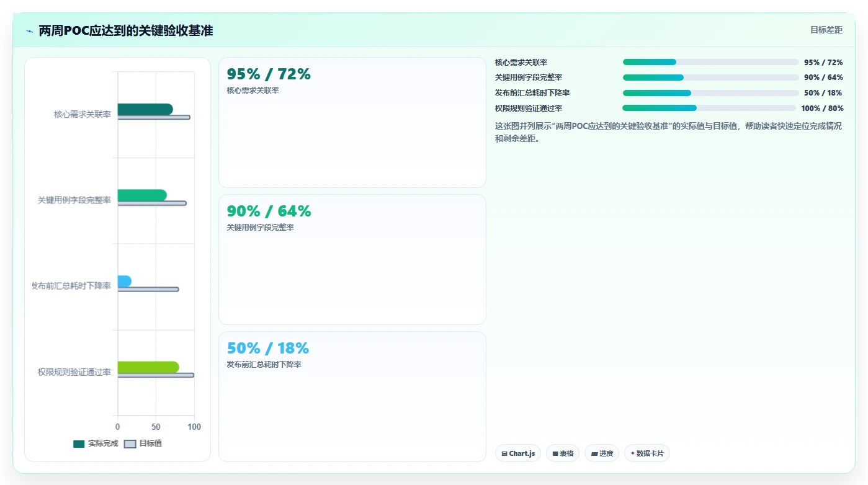The width and height of the screenshot is (868, 485).
Task: Select the 表格 tag chip
Action: tap(563, 453)
